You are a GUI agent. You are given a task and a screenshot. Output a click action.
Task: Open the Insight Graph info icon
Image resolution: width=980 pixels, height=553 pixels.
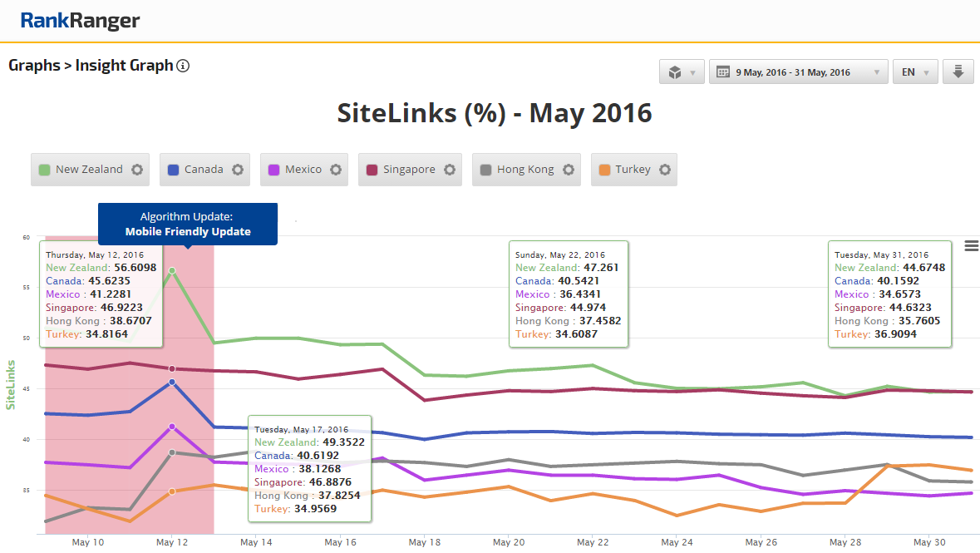click(x=183, y=66)
